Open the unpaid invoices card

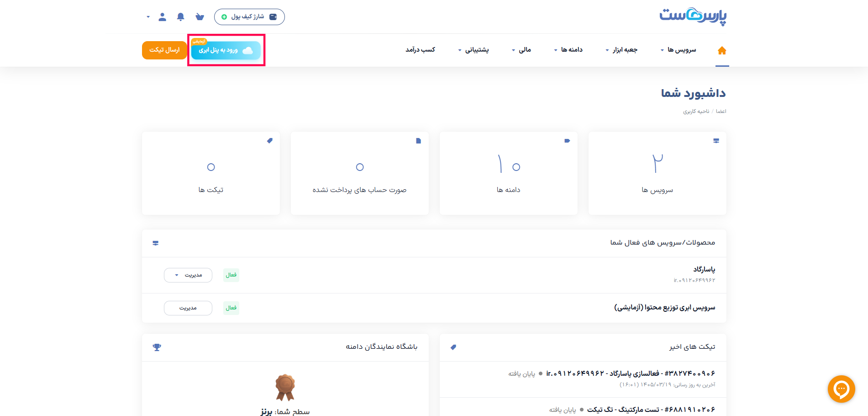coord(359,173)
